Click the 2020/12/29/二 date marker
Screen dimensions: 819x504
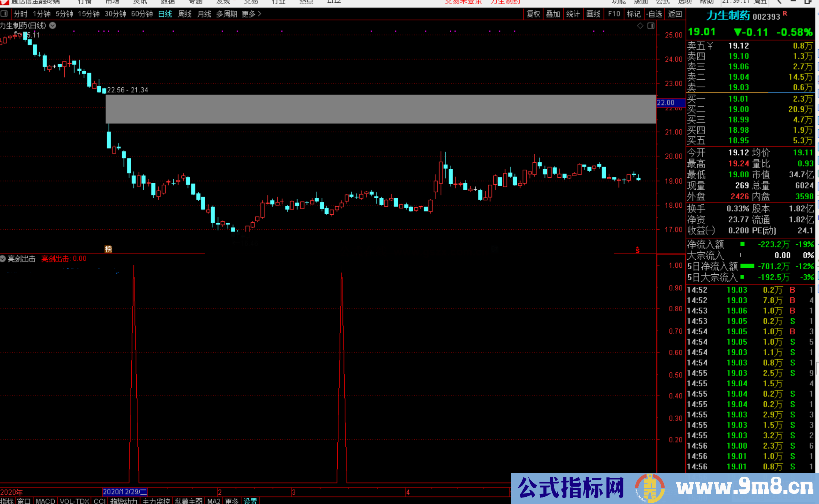coord(125,492)
